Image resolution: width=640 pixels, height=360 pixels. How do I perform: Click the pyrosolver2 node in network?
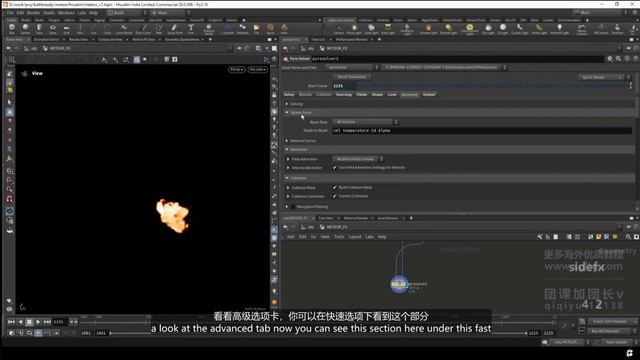[399, 284]
